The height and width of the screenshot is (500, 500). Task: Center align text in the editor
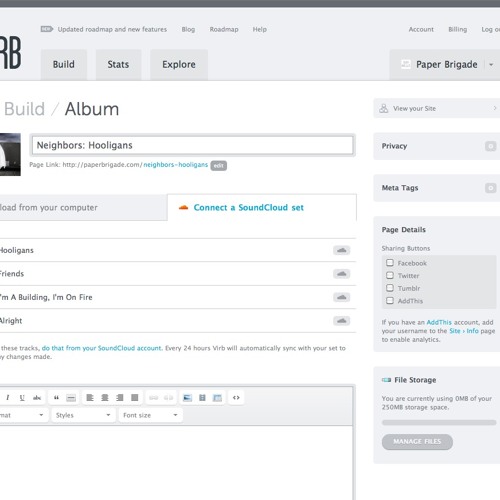105,397
